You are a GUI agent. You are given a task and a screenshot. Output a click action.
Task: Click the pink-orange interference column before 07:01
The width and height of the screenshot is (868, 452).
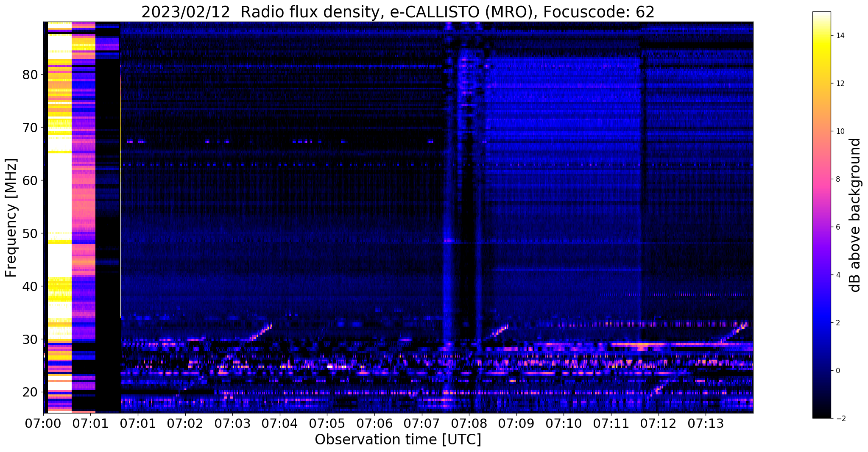(x=84, y=217)
